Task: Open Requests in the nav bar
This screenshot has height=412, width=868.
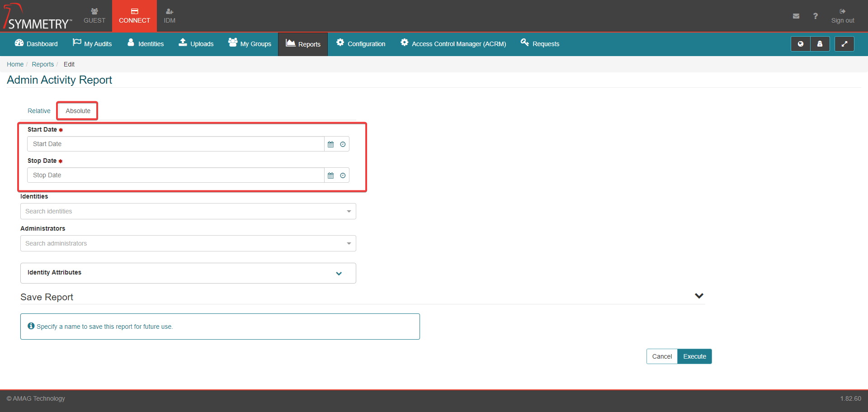Action: pyautogui.click(x=540, y=44)
